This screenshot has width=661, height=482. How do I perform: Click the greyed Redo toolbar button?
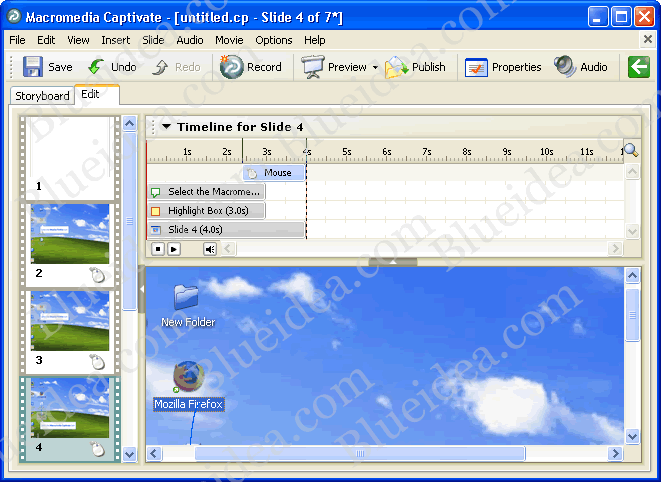[x=176, y=67]
